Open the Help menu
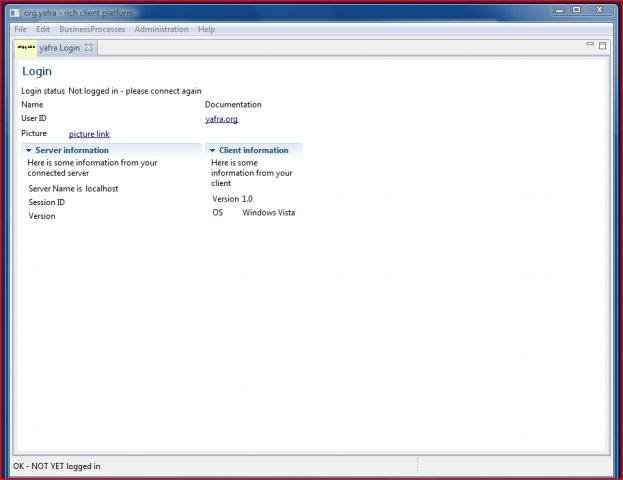The width and height of the screenshot is (623, 480). click(206, 29)
